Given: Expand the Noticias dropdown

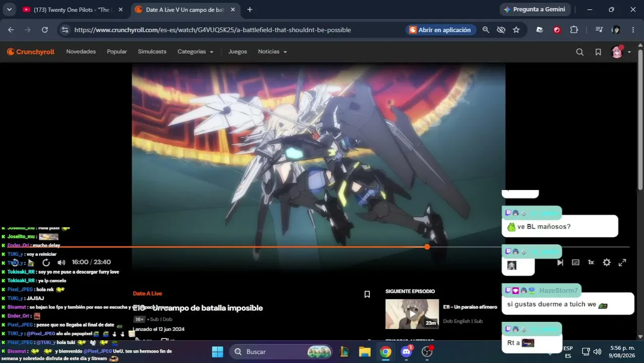Looking at the screenshot, I should pos(273,51).
